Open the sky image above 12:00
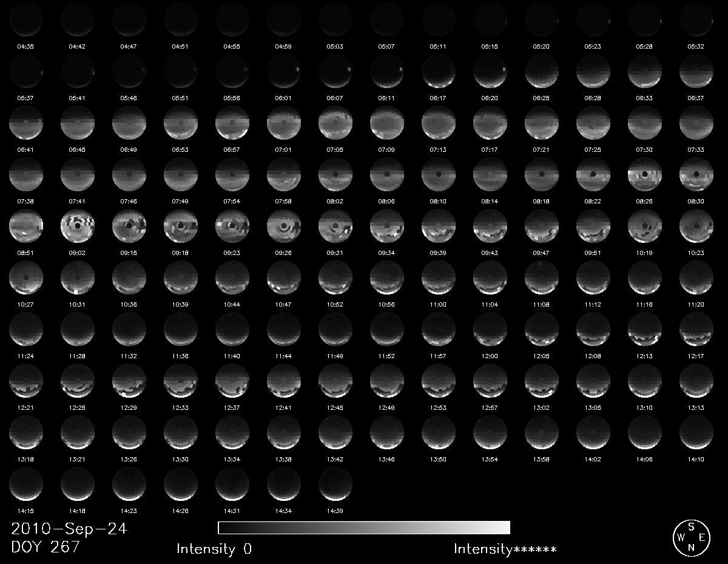 pos(490,330)
